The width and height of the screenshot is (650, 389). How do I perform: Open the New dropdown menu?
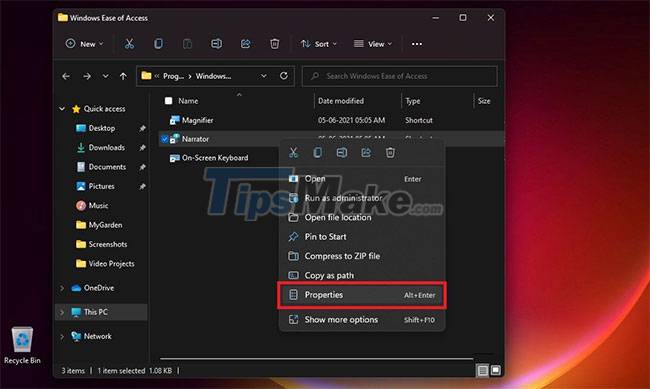pyautogui.click(x=85, y=44)
